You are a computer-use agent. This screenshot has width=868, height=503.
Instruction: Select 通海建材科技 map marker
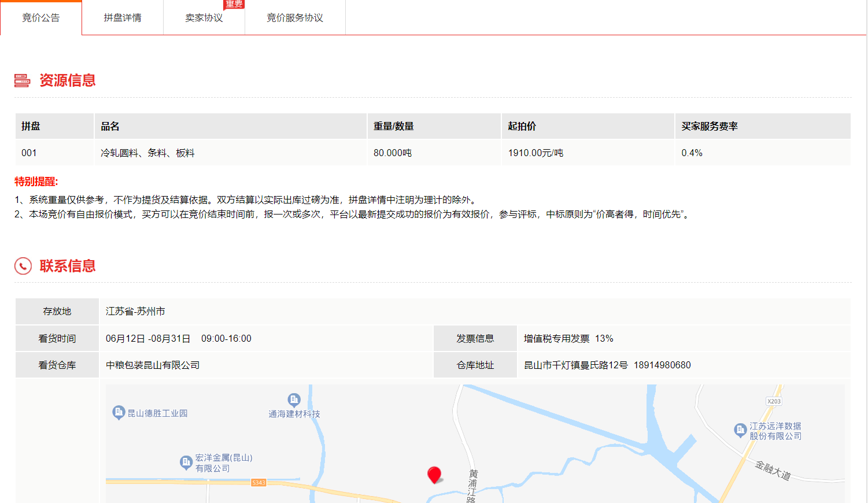294,400
